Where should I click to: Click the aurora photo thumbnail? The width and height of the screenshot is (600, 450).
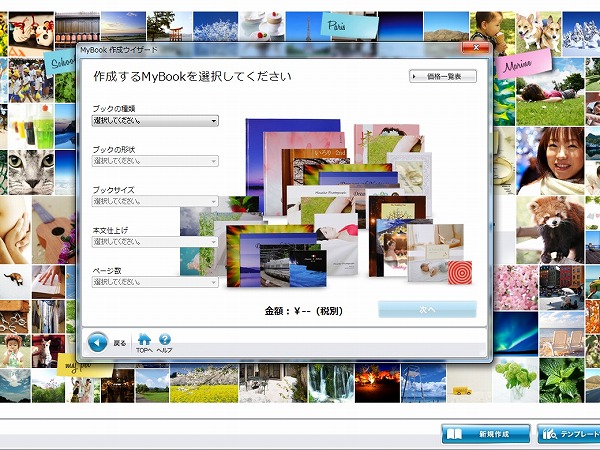[x=515, y=333]
